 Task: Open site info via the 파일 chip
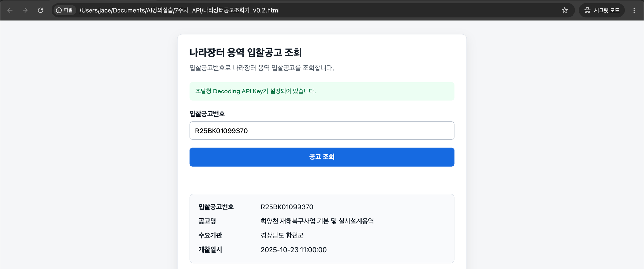pos(65,10)
